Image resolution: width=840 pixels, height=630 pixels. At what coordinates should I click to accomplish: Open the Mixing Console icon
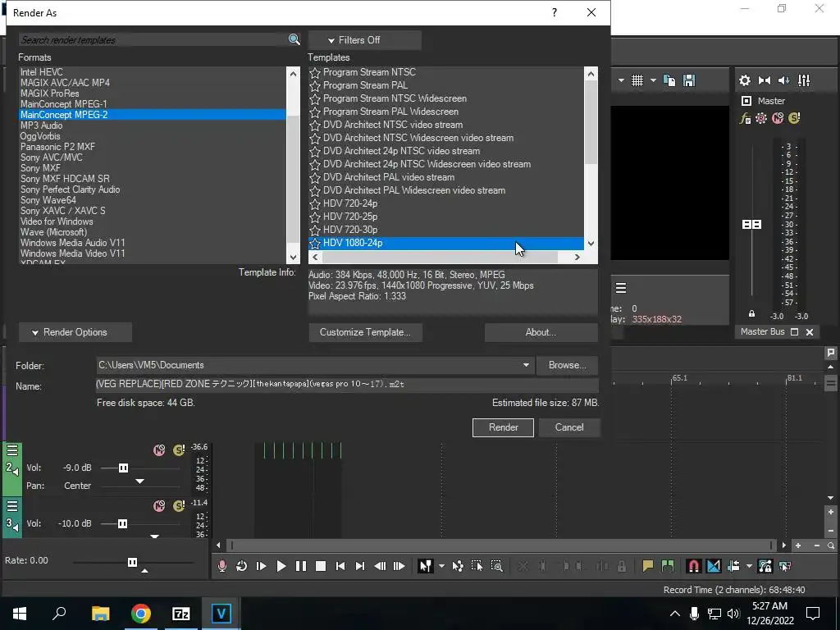click(x=804, y=80)
